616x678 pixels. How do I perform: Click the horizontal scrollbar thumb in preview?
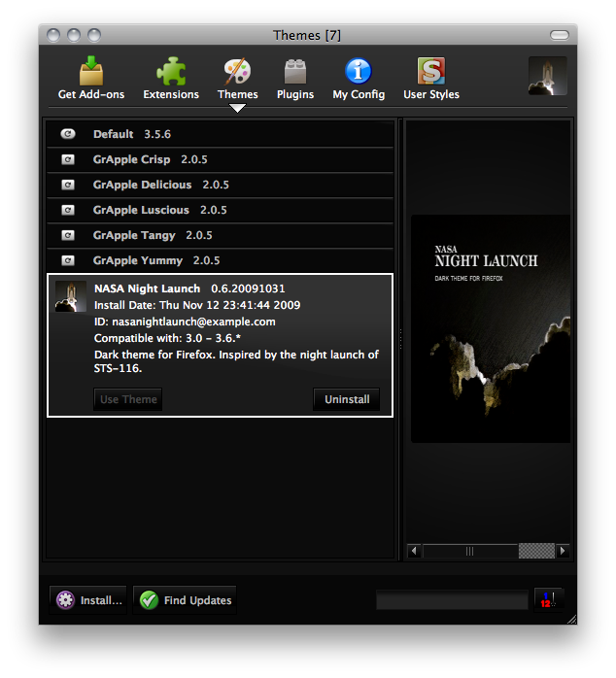pos(470,551)
